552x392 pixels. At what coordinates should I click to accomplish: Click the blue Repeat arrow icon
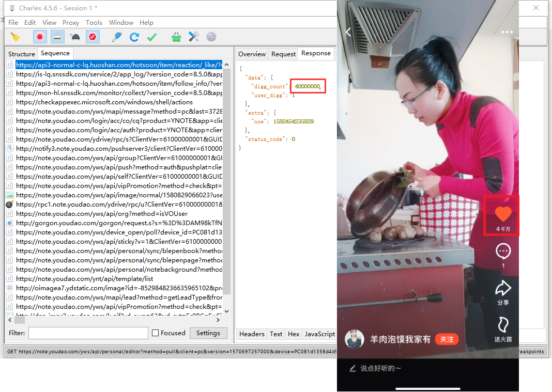tap(134, 37)
